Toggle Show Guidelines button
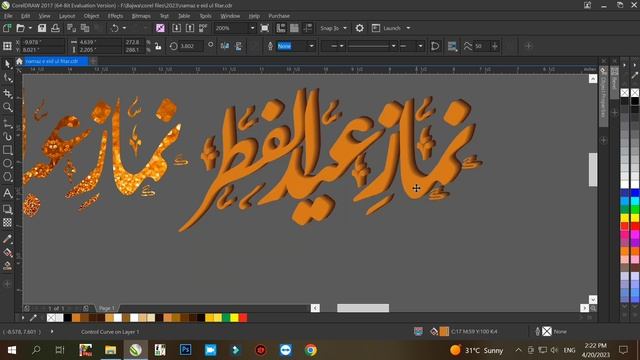 pyautogui.click(x=308, y=28)
